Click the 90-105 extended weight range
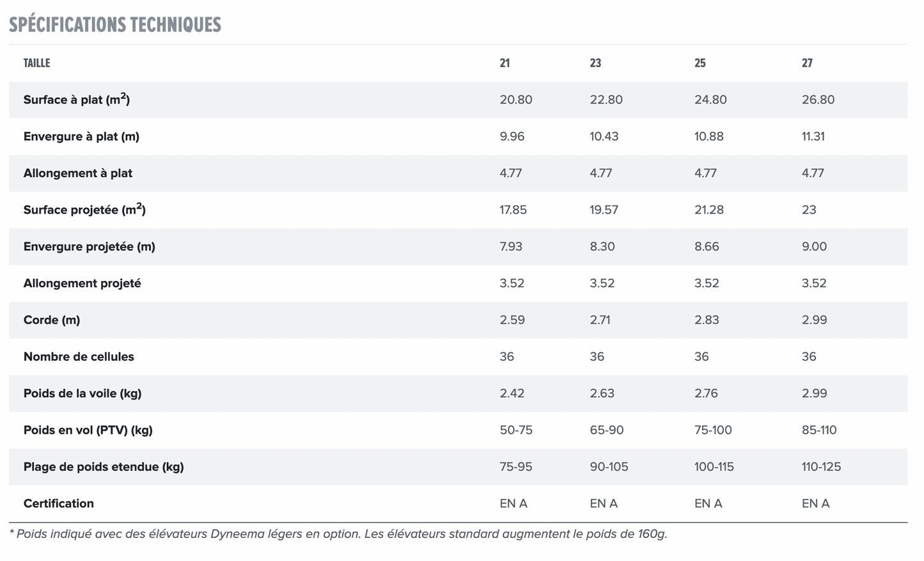 [x=609, y=467]
